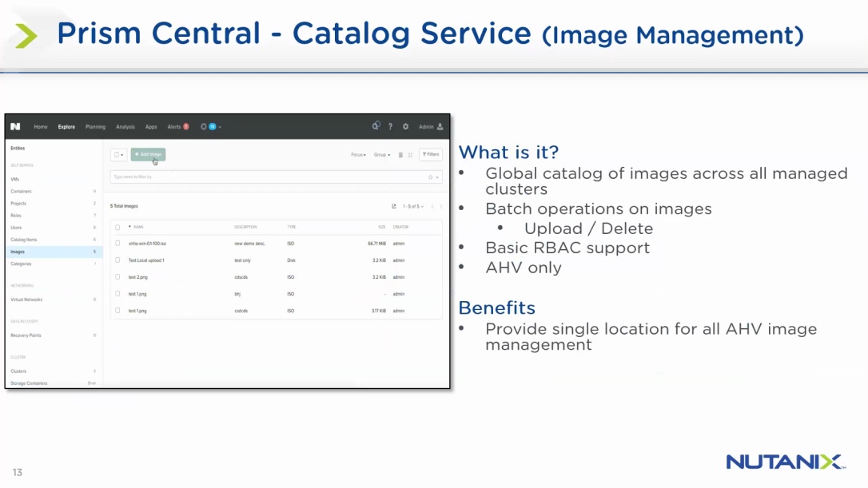Open the search icon in the top bar
This screenshot has height=488, width=868.
click(376, 126)
